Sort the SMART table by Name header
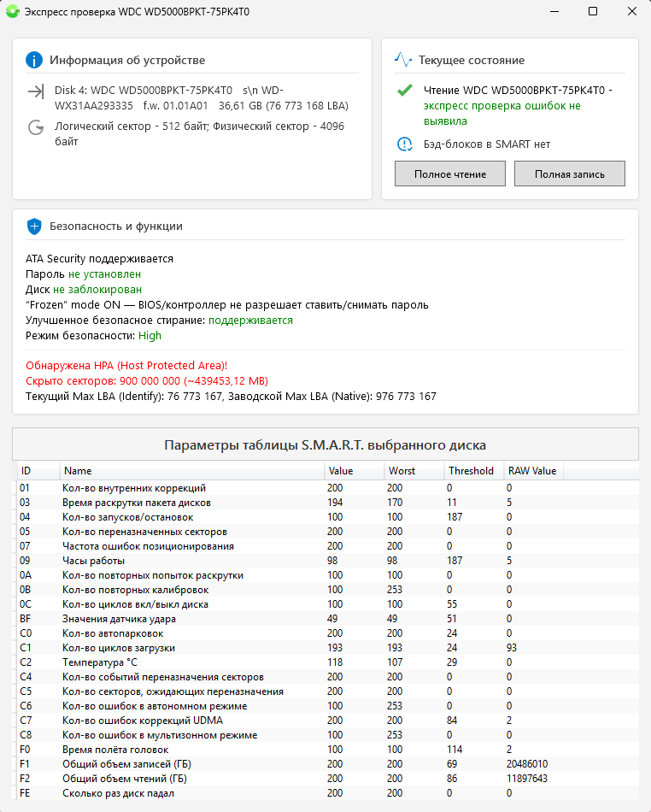The height and width of the screenshot is (812, 651). (191, 471)
